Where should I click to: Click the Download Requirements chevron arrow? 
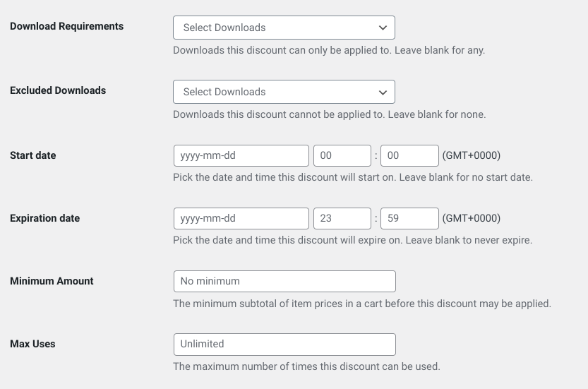click(x=383, y=28)
